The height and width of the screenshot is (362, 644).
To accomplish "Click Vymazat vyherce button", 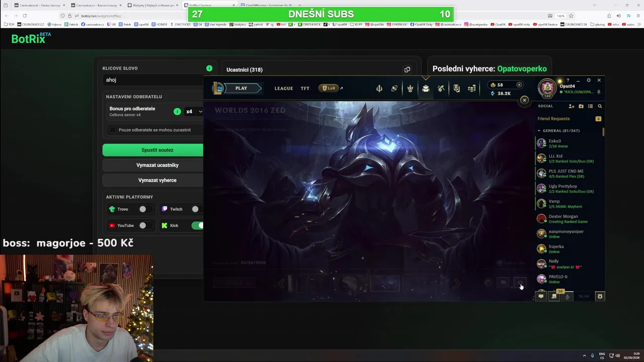I will [x=153, y=180].
